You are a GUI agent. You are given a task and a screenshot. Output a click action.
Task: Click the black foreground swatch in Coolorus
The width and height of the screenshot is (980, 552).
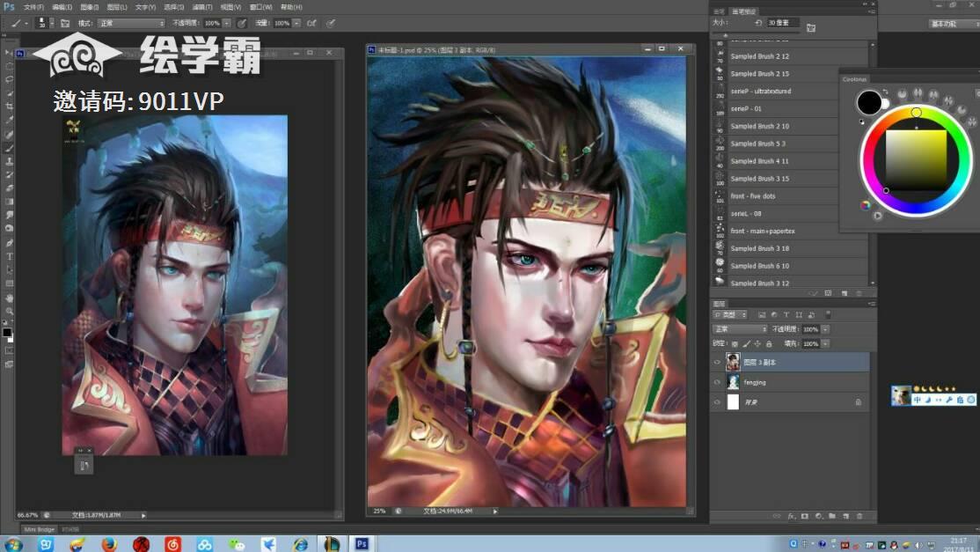click(x=869, y=102)
